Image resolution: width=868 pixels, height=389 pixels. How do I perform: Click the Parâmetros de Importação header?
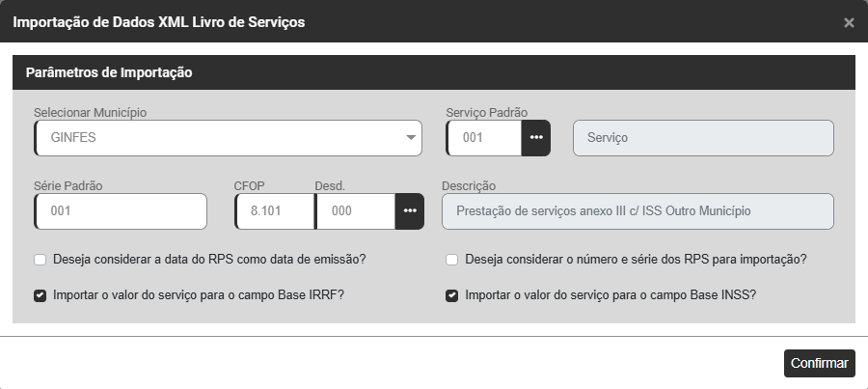109,72
